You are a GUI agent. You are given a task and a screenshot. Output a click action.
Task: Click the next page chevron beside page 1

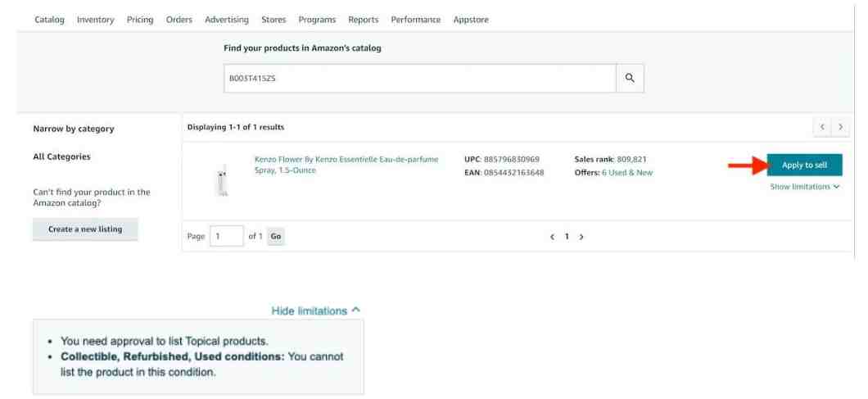[581, 237]
